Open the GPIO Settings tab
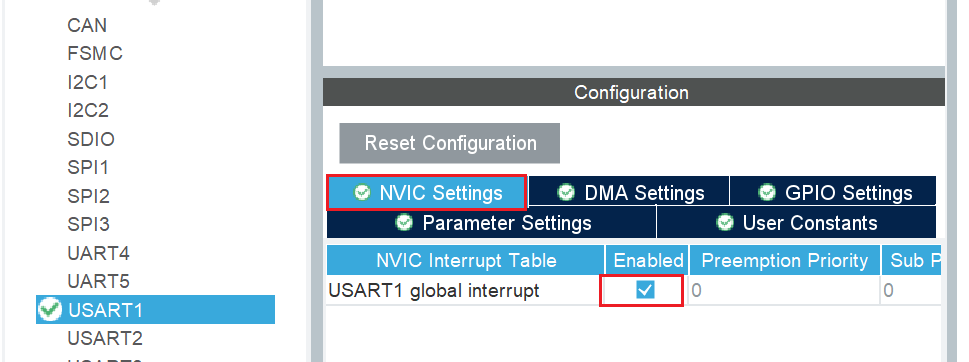 coord(833,192)
